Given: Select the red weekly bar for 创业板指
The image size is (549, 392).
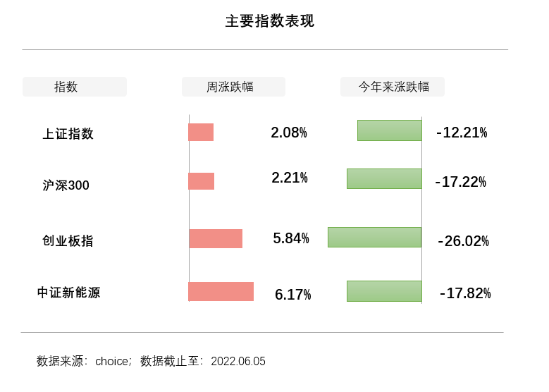Looking at the screenshot, I should (216, 238).
